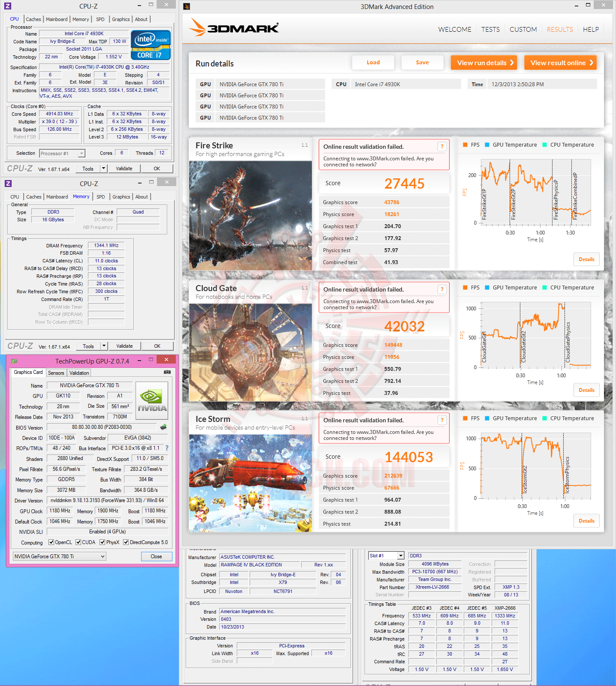Toggle the PhysX checkbox in GPU-Z
The width and height of the screenshot is (616, 686).
(x=103, y=542)
